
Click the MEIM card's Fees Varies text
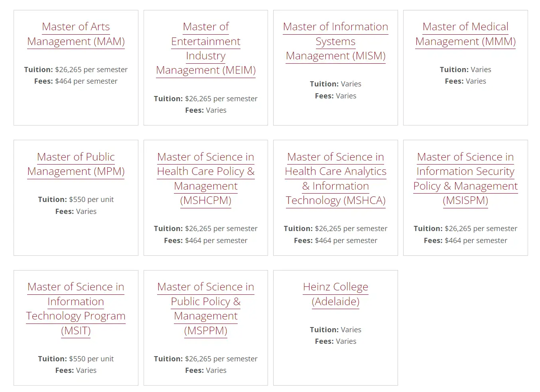[206, 110]
